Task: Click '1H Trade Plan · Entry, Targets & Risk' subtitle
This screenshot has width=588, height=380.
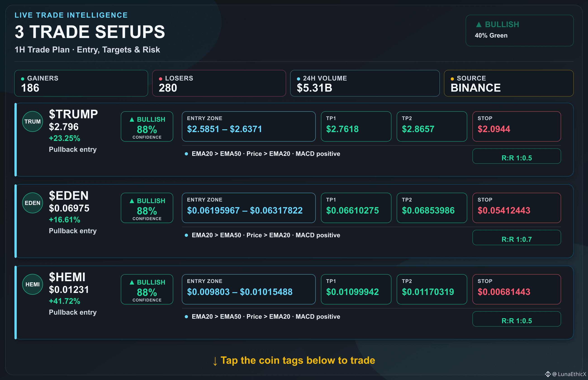Action: pos(87,50)
